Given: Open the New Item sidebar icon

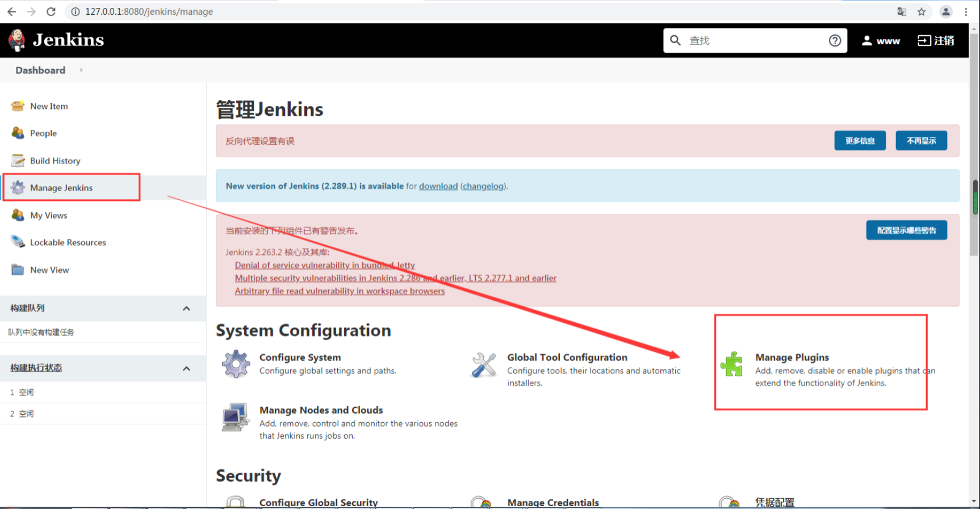Looking at the screenshot, I should [x=18, y=106].
